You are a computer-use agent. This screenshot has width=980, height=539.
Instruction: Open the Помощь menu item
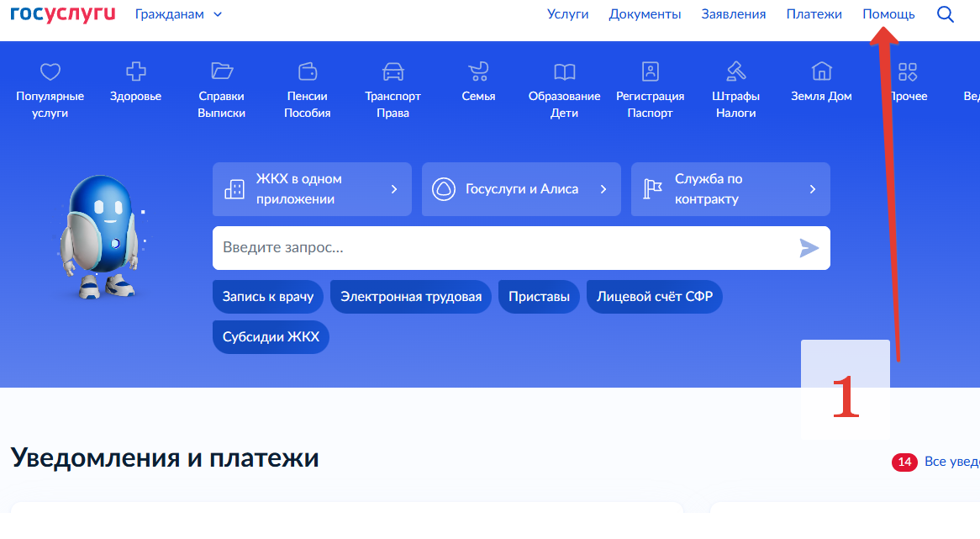coord(888,14)
